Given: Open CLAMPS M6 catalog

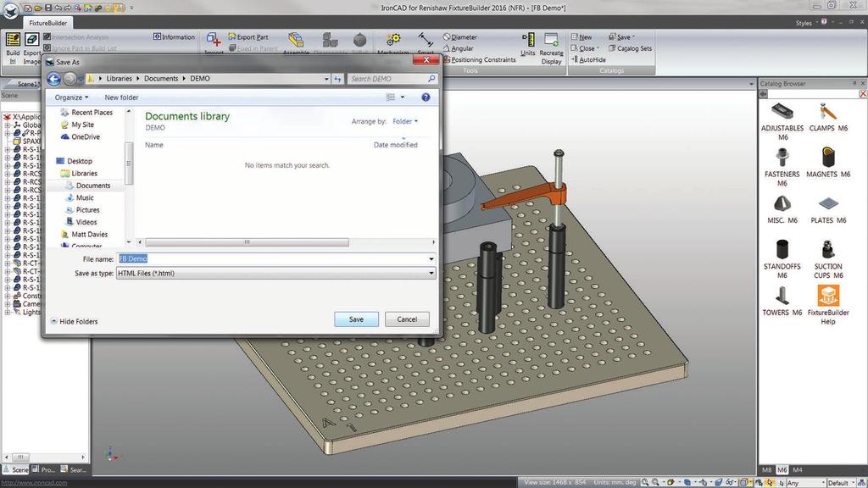Looking at the screenshot, I should [x=827, y=117].
